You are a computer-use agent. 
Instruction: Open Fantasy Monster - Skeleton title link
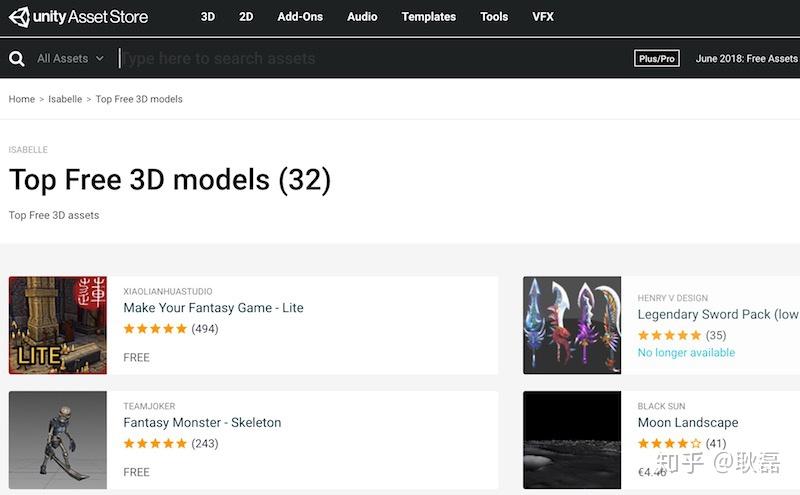point(202,423)
